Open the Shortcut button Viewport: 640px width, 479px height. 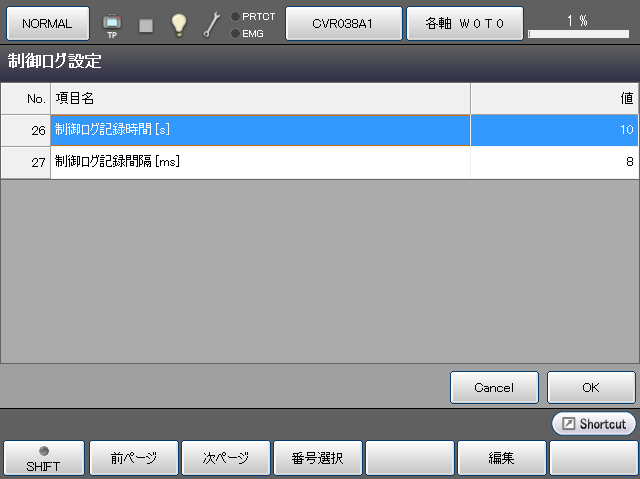click(x=594, y=424)
